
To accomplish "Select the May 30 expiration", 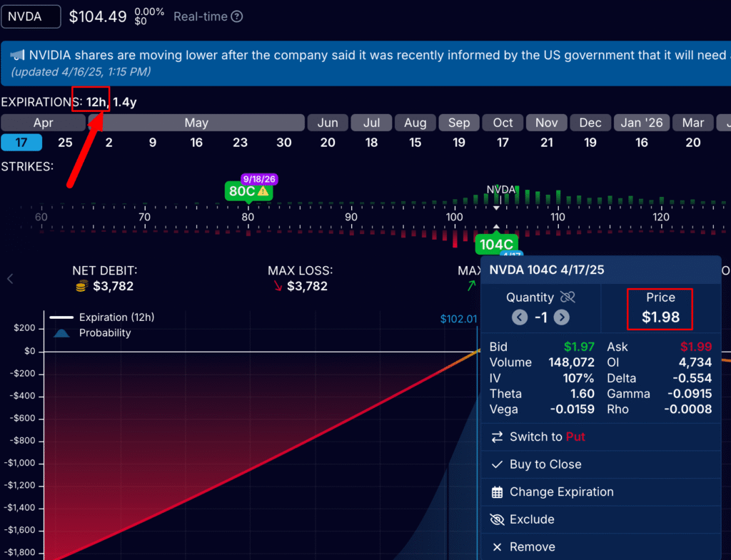I will click(284, 142).
